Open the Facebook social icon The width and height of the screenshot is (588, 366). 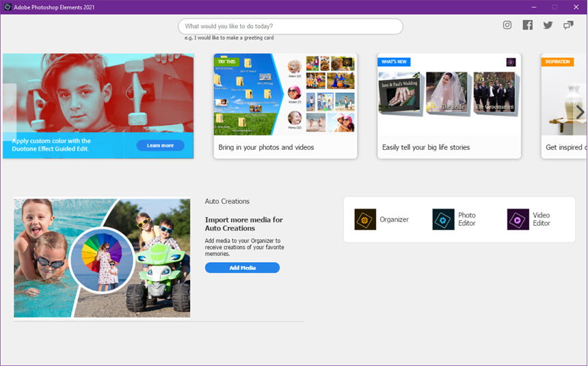pos(528,25)
